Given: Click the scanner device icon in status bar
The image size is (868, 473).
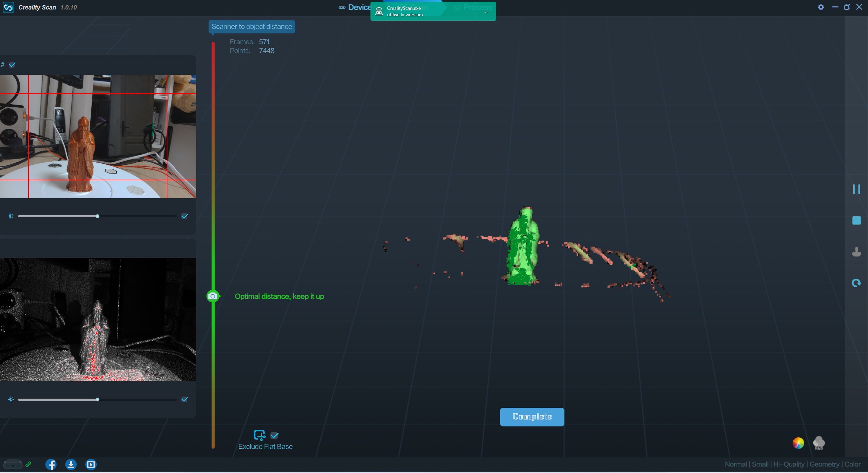Looking at the screenshot, I should tap(13, 464).
